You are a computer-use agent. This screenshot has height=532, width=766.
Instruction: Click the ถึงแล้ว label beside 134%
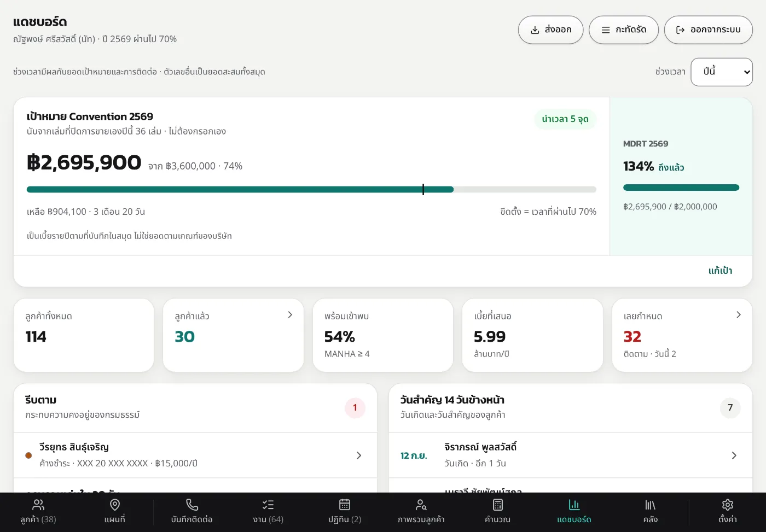pos(671,167)
